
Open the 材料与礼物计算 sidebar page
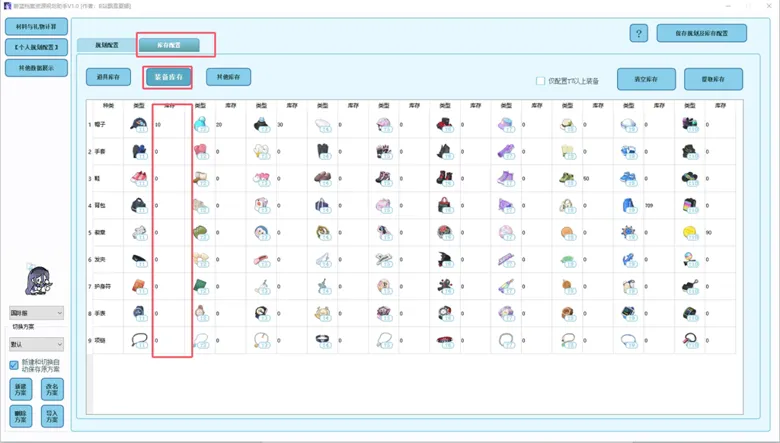[x=36, y=27]
